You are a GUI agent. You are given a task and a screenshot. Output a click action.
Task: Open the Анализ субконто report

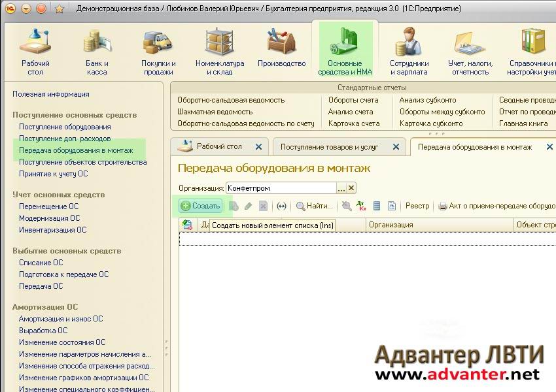tap(428, 100)
